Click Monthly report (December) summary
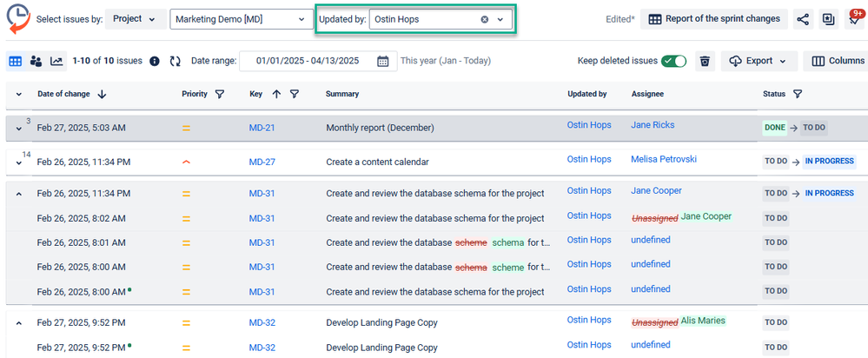The image size is (868, 358). [x=380, y=128]
